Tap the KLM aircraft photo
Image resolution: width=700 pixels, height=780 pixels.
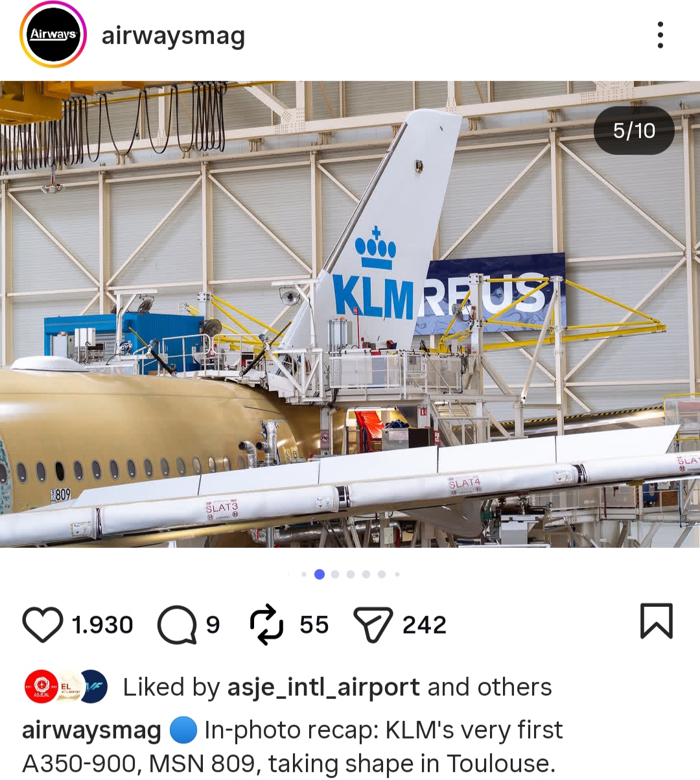(350, 314)
